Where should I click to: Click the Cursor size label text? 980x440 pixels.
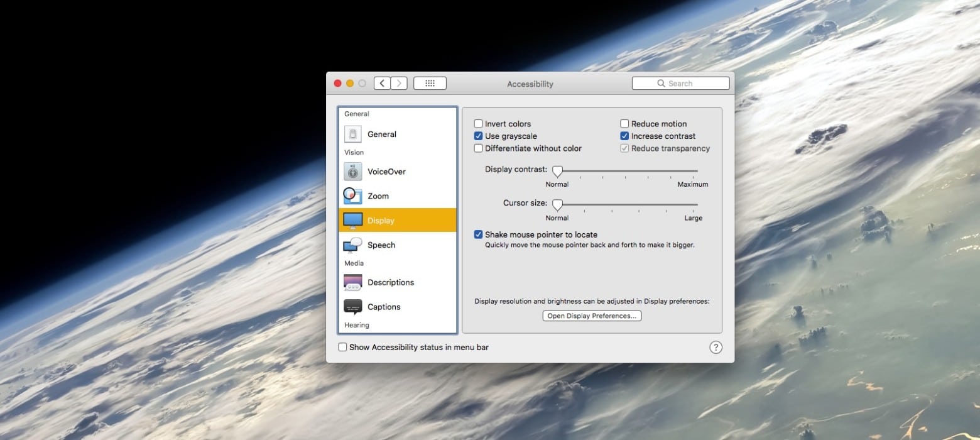[525, 203]
